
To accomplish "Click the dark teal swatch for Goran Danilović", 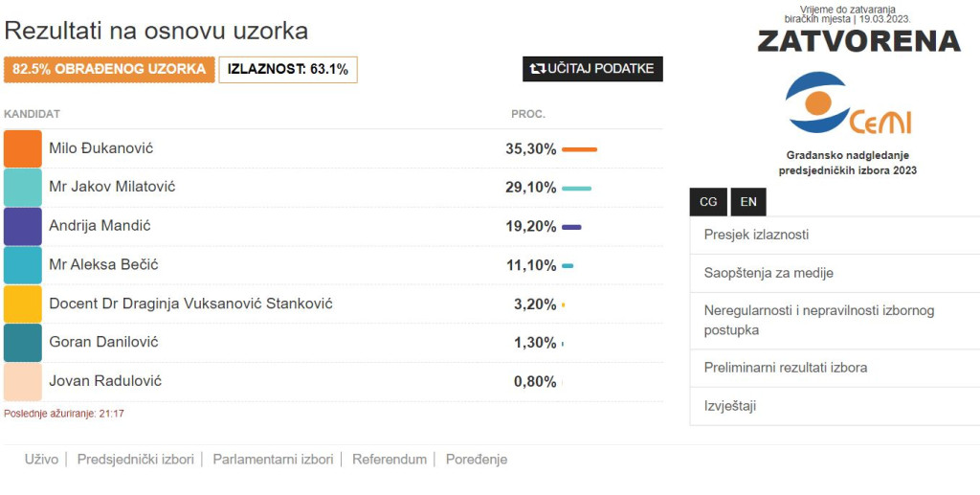I will coord(23,343).
